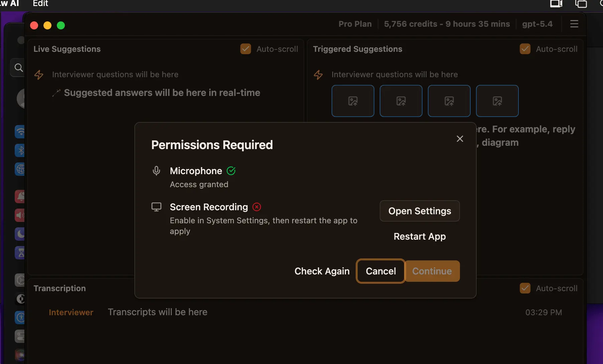This screenshot has height=364, width=603.
Task: Select the third image upload slot
Action: click(449, 101)
